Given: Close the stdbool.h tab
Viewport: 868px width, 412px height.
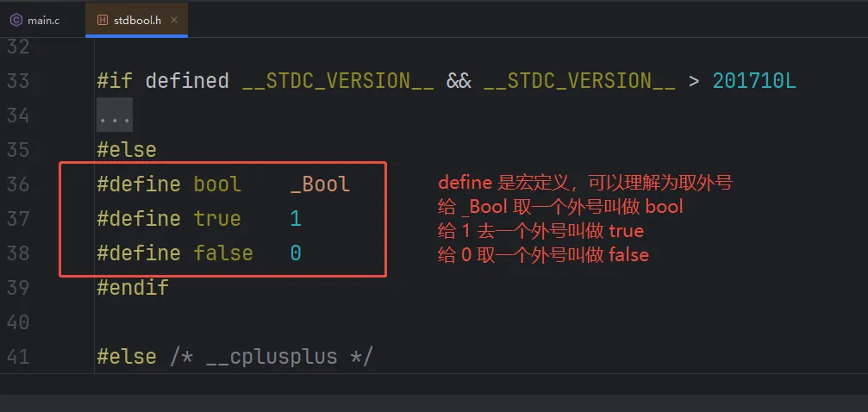Looking at the screenshot, I should tap(174, 20).
